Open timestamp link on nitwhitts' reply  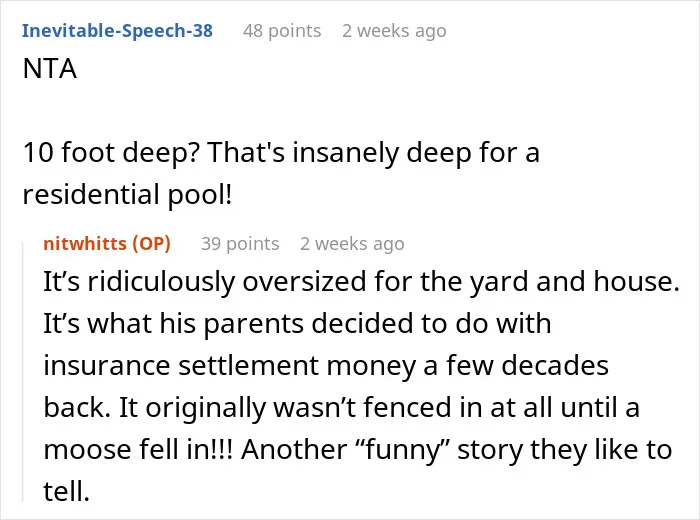pos(352,244)
